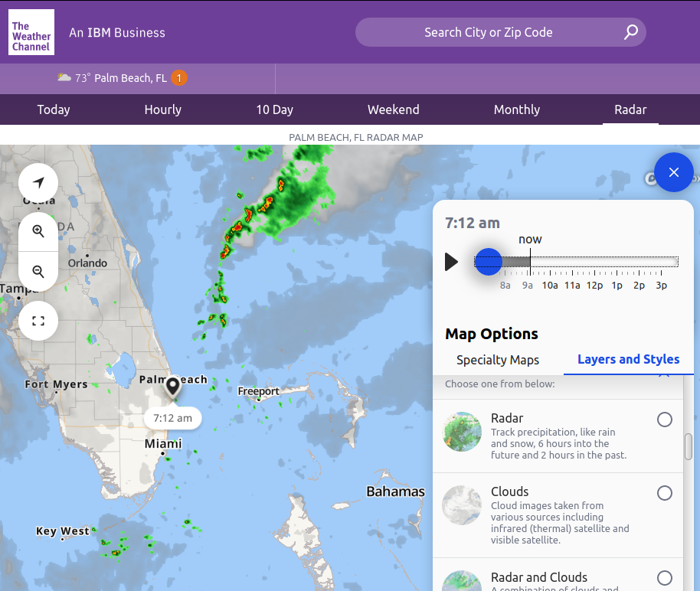
Task: Click the search magnifier icon
Action: (x=630, y=32)
